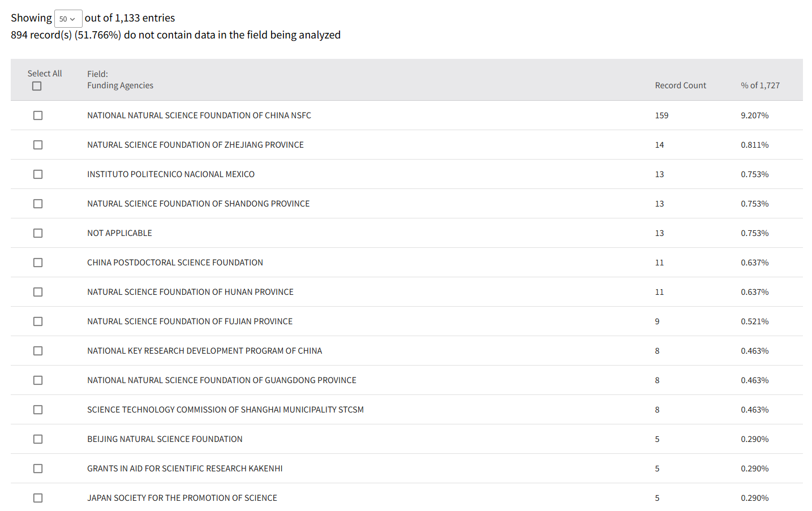Select Beijing Natural Science Foundation checkbox
The width and height of the screenshot is (812, 511).
click(38, 439)
